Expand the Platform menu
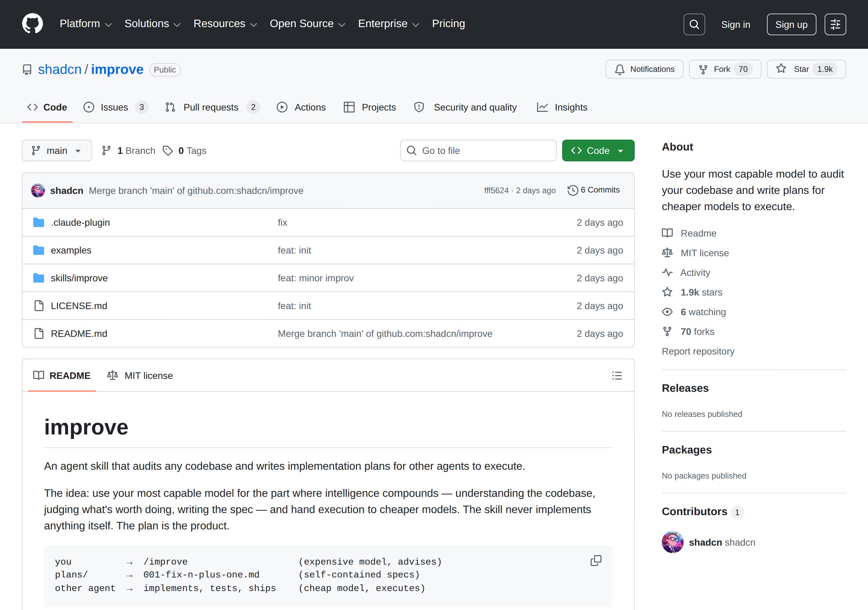The width and height of the screenshot is (868, 610). click(x=86, y=24)
